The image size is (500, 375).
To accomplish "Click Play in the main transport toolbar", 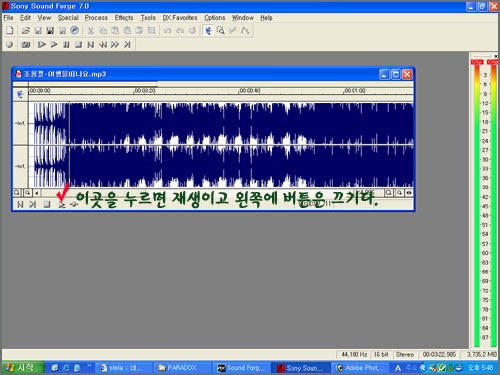I will (x=54, y=44).
